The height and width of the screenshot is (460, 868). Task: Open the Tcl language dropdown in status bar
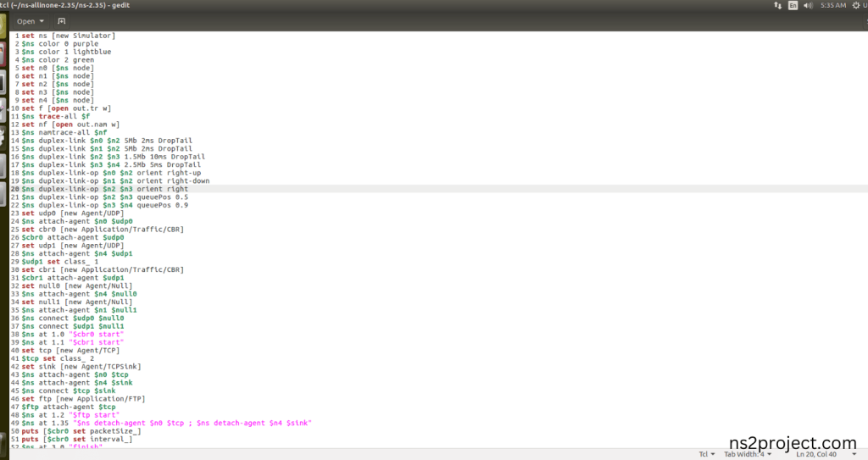707,454
